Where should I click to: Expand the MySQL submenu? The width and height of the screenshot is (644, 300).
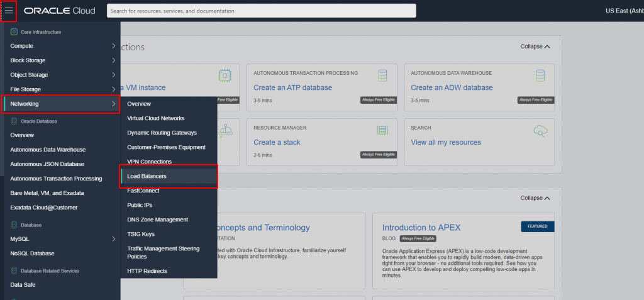(114, 239)
